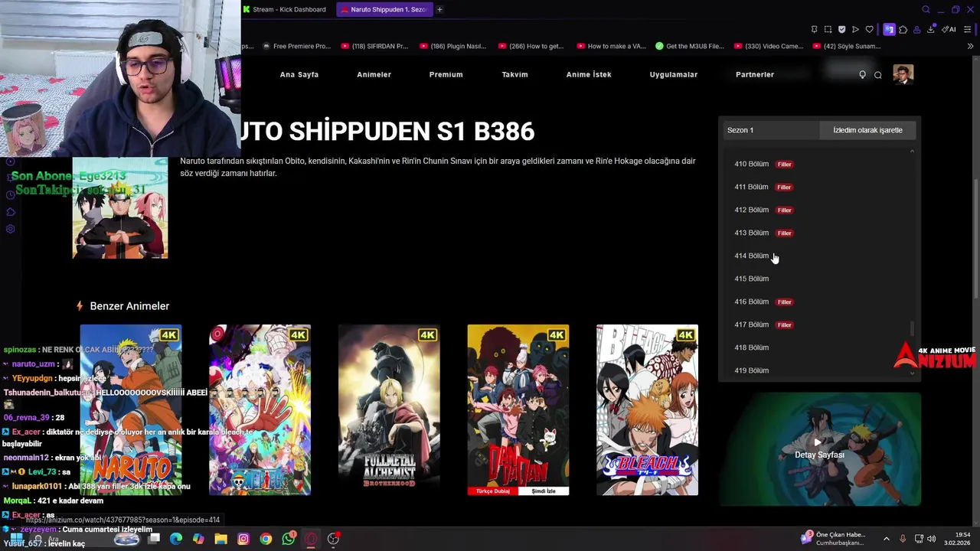Switch to Stream - Kick Dashboard tab
980x551 pixels.
284,9
